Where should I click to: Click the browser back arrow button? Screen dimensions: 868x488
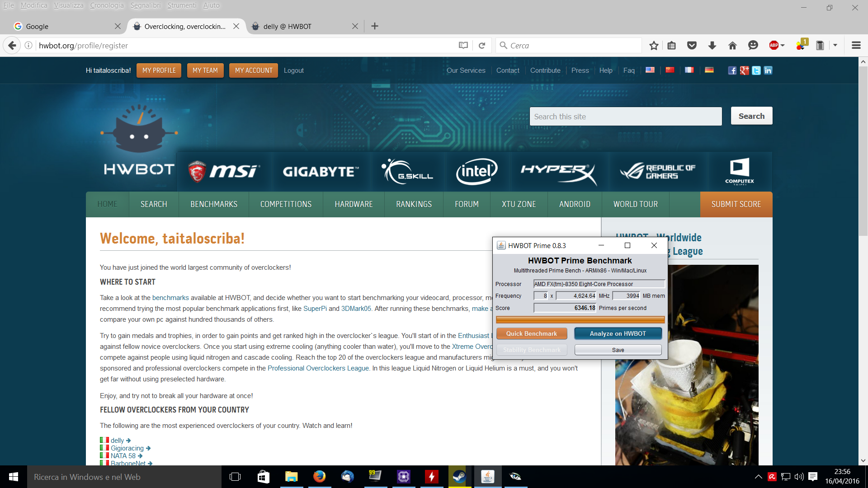point(12,45)
